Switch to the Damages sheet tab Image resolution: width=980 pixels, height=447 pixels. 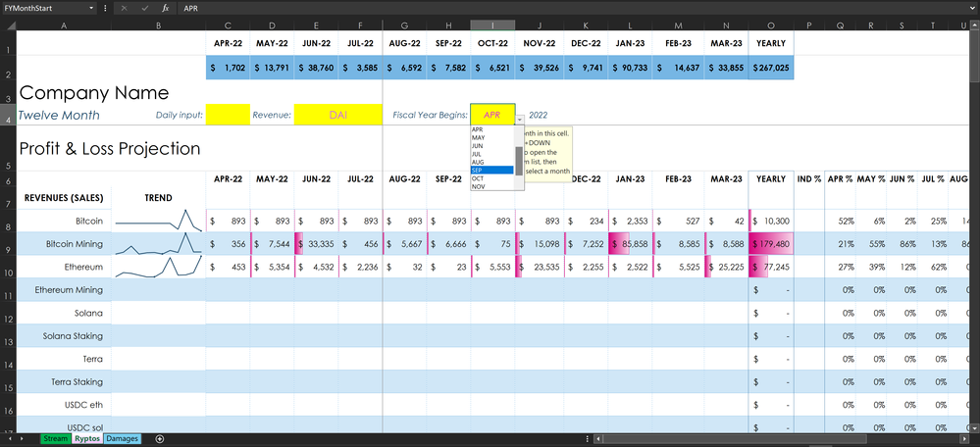click(x=122, y=439)
